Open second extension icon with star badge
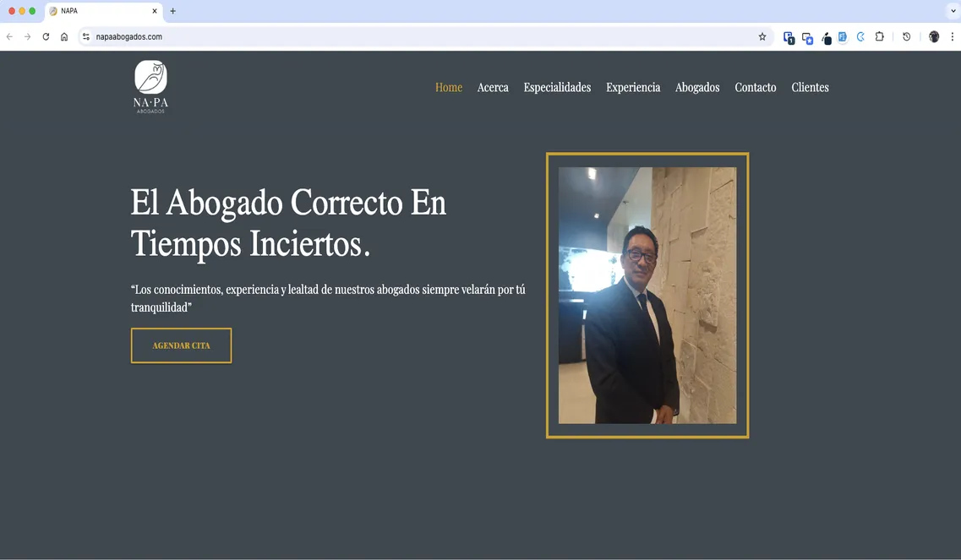 coord(808,38)
